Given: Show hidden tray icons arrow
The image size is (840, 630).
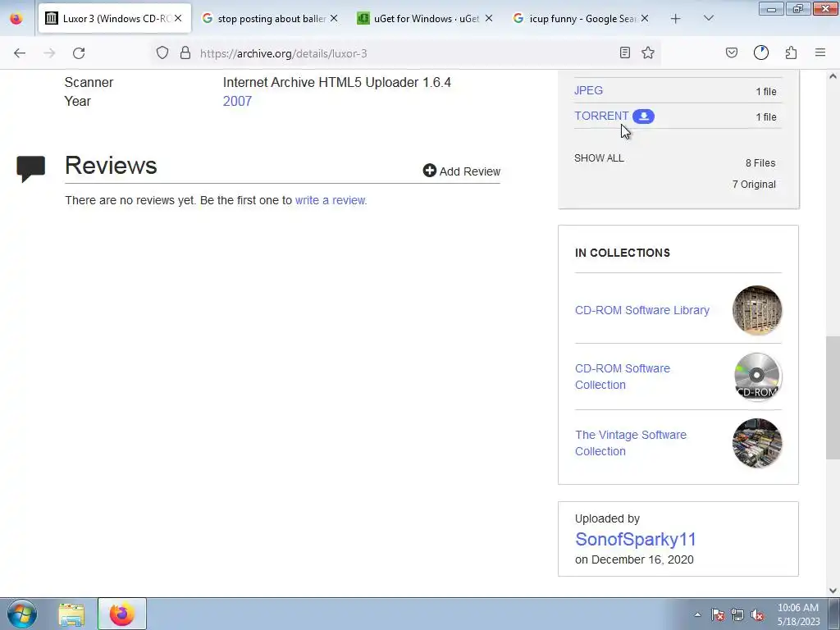Looking at the screenshot, I should (x=697, y=614).
